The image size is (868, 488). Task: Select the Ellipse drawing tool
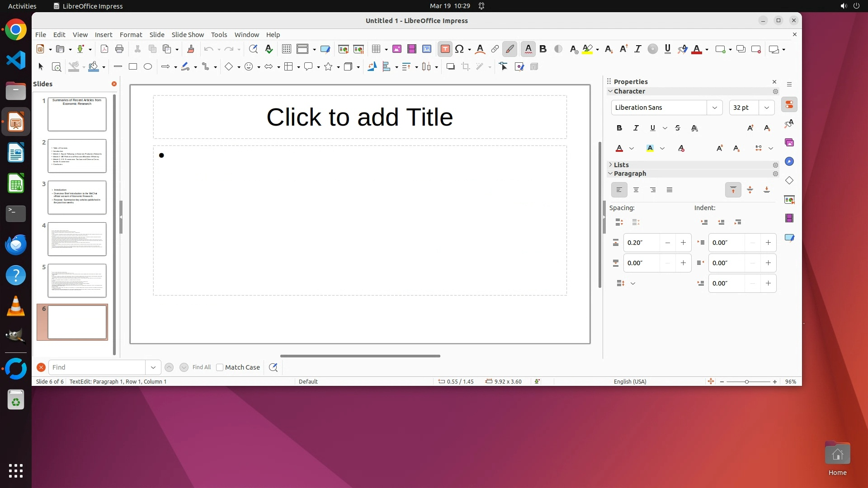click(148, 67)
